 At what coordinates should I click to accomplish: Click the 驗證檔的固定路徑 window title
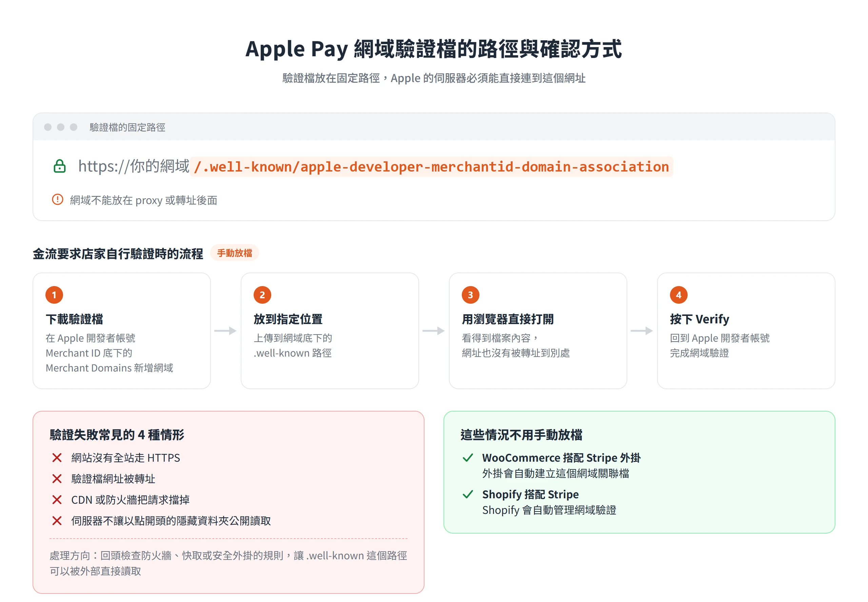[127, 127]
